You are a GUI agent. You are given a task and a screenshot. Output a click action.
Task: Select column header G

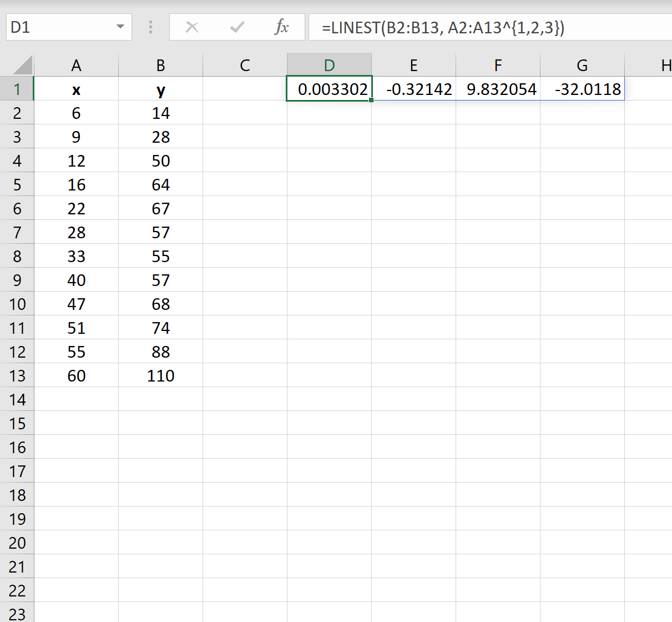coord(582,65)
